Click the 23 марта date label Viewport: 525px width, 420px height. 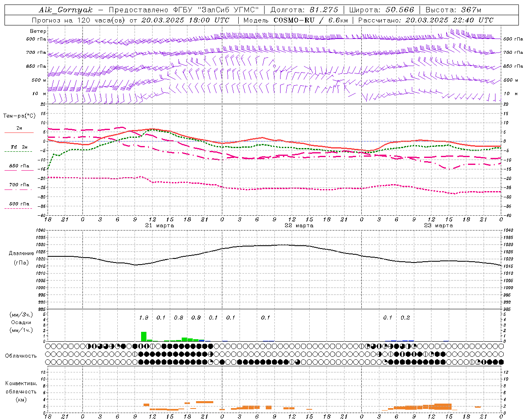pyautogui.click(x=438, y=226)
